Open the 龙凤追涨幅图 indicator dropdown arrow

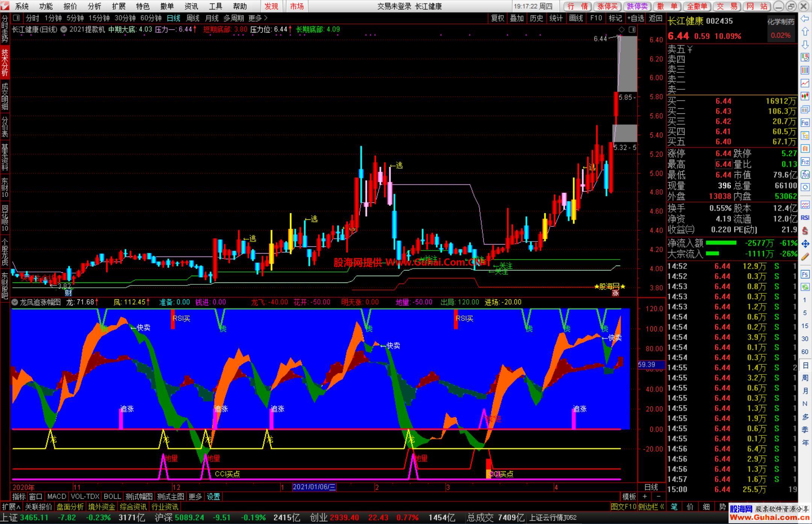[15, 302]
